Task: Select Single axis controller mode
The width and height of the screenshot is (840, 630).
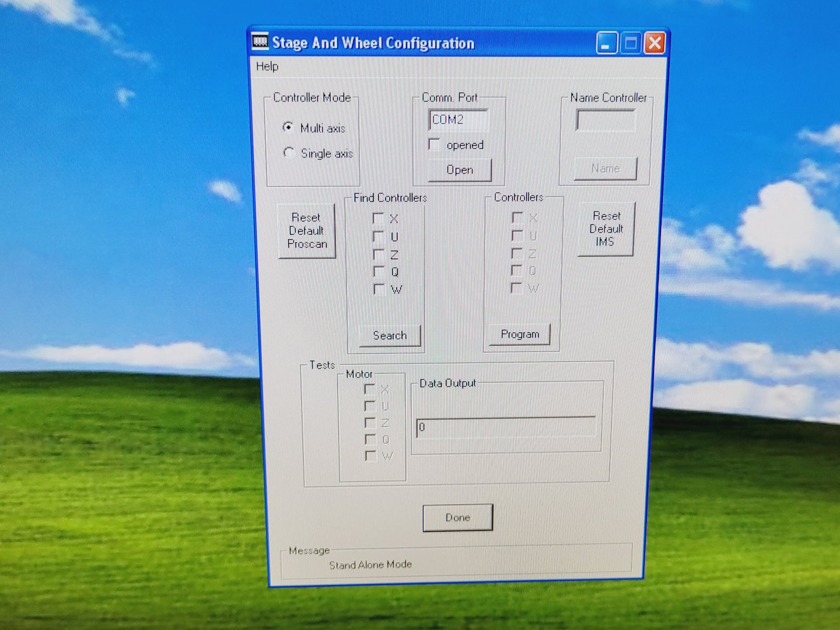Action: pyautogui.click(x=288, y=153)
